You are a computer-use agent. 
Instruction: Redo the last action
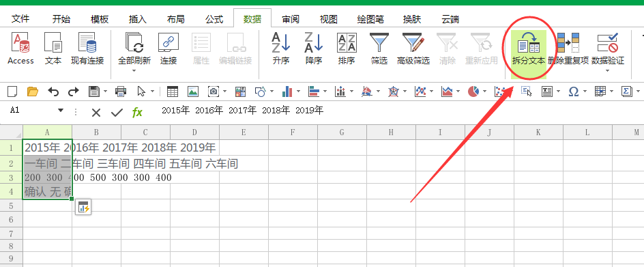coord(73,91)
